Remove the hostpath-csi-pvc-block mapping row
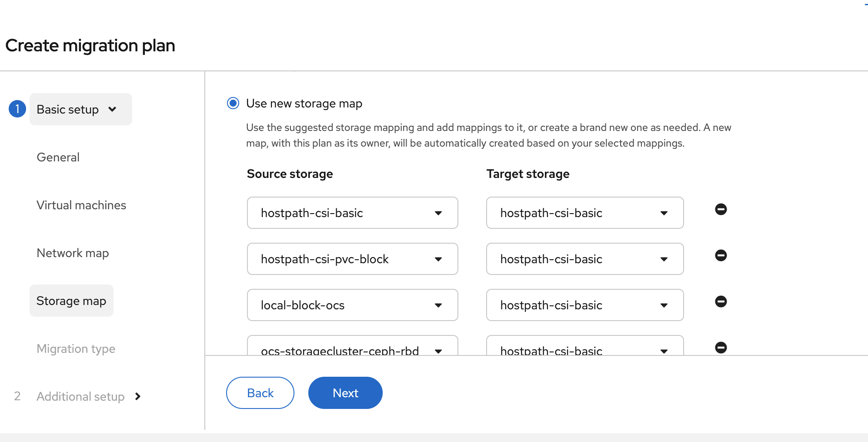This screenshot has width=868, height=442. pos(721,255)
